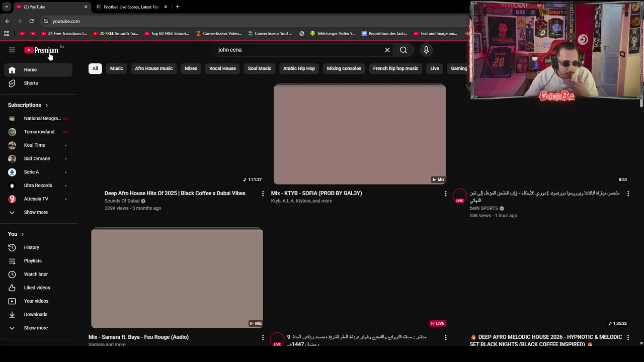
Task: Open options for beIN SPORTS video
Action: pyautogui.click(x=628, y=194)
